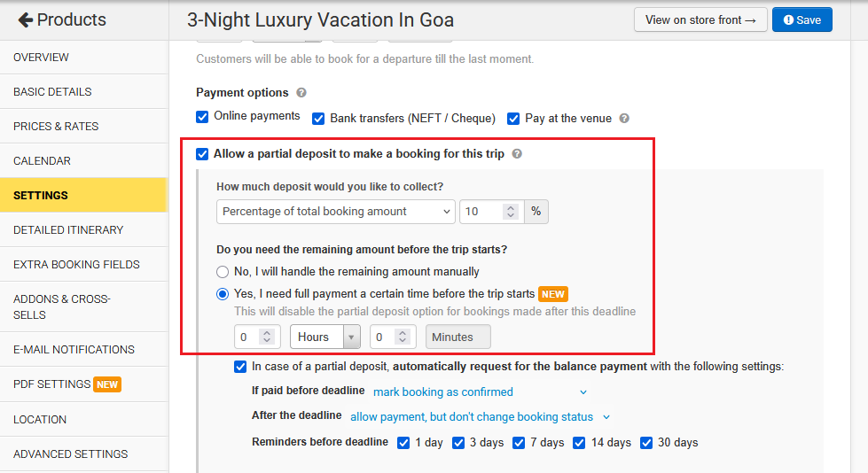Click the deposit percentage input field
The height and width of the screenshot is (473, 868).
480,212
